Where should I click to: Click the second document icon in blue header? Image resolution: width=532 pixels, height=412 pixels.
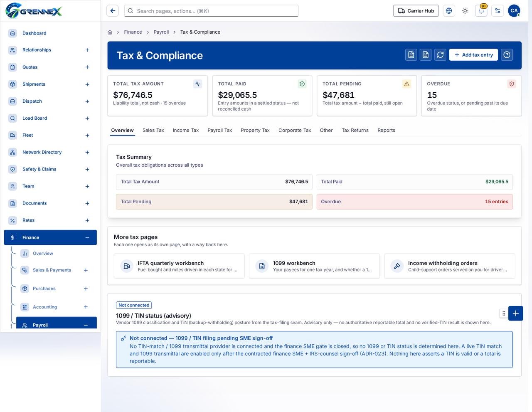click(x=426, y=55)
